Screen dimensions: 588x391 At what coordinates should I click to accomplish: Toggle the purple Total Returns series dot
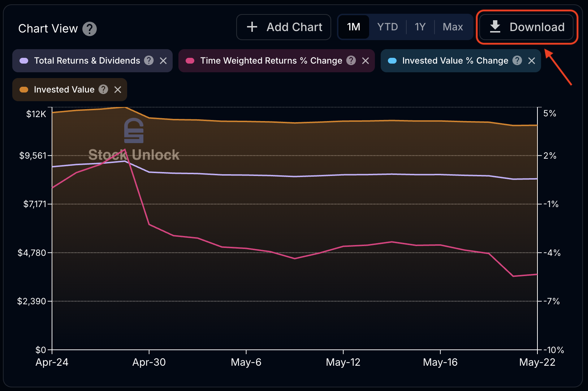[x=24, y=61]
